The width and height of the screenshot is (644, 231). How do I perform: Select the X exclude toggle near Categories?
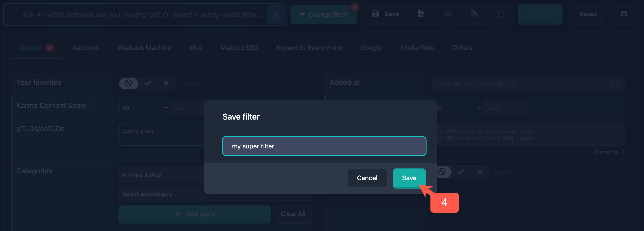tap(479, 172)
